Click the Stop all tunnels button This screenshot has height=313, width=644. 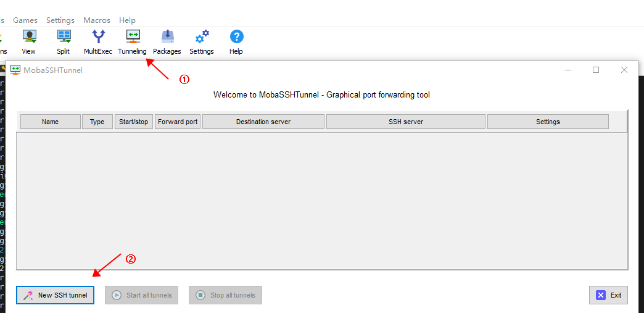(226, 295)
